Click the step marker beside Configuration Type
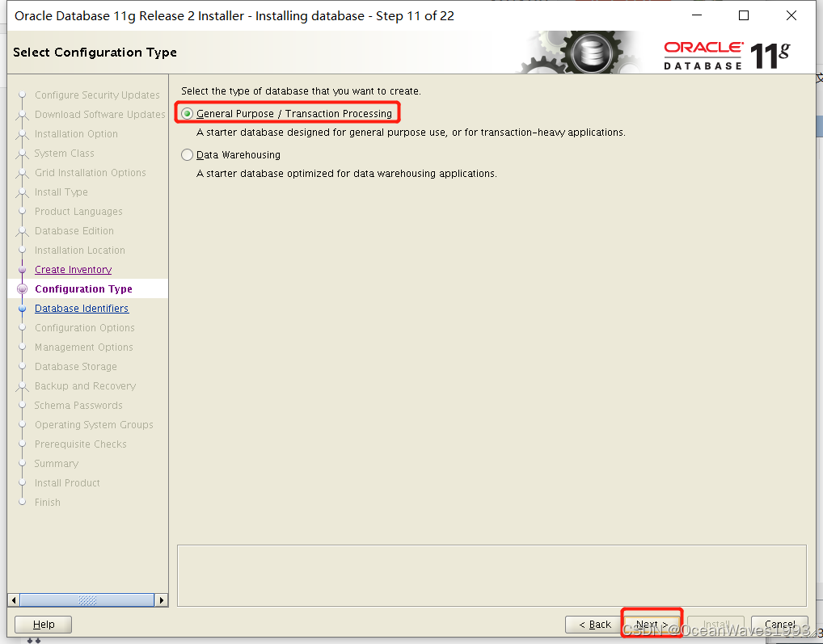Viewport: 823px width, 644px height. (22, 289)
